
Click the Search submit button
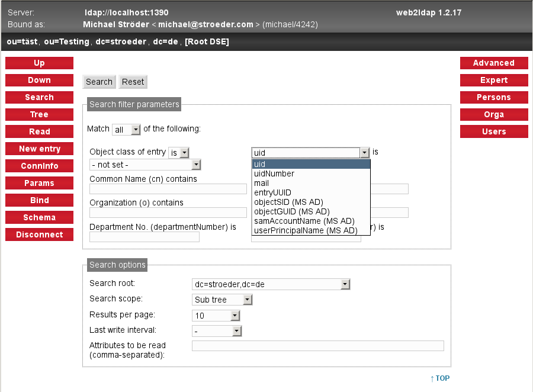click(99, 82)
